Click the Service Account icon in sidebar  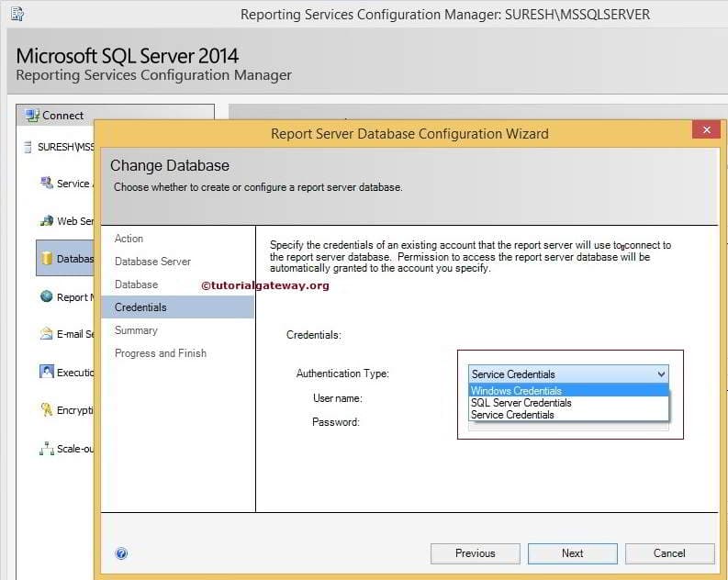47,183
